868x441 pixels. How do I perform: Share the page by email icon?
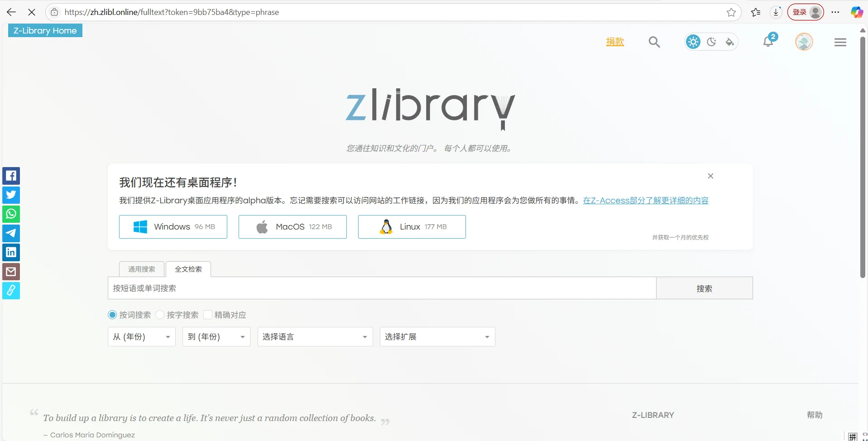tap(11, 271)
